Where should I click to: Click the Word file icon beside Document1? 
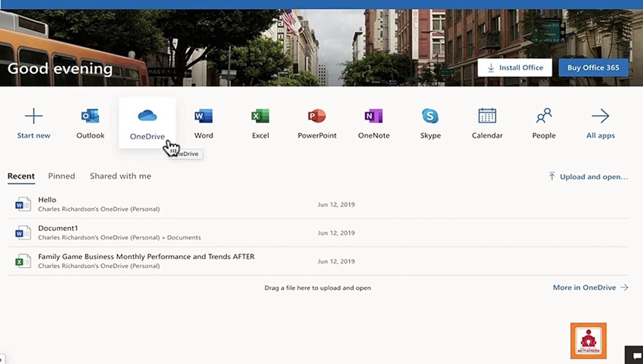click(x=23, y=233)
